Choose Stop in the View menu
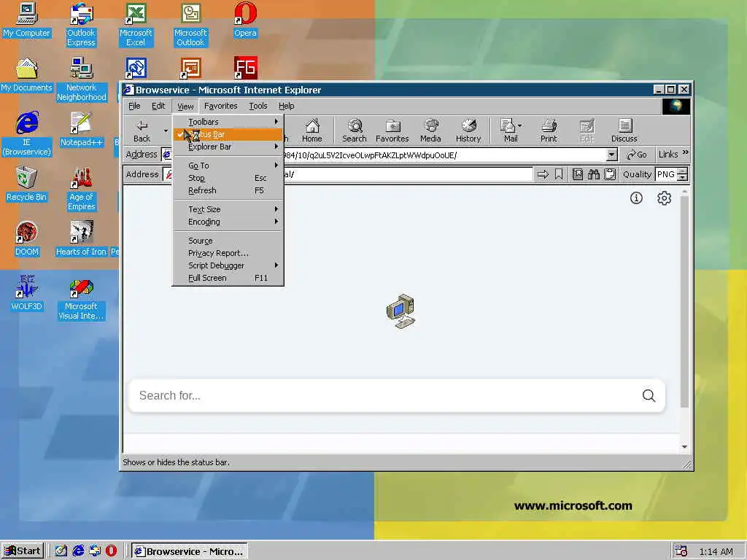Viewport: 747px width, 560px height. pyautogui.click(x=228, y=178)
